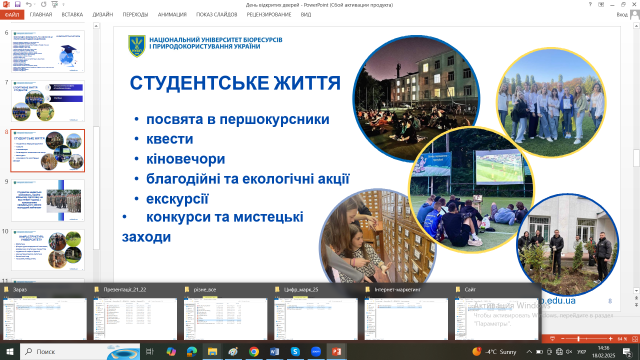Open the Windows Start menu
The height and width of the screenshot is (360, 640).
(9, 351)
